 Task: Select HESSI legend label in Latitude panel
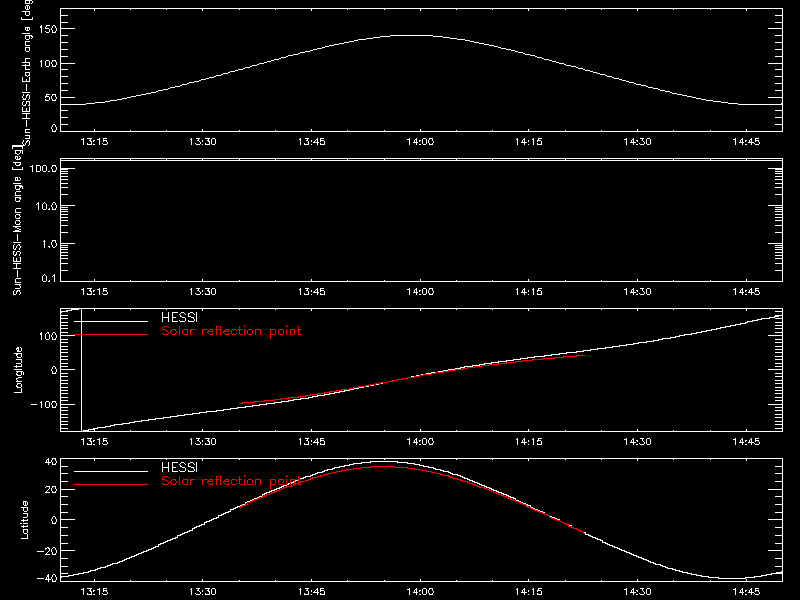(x=179, y=467)
